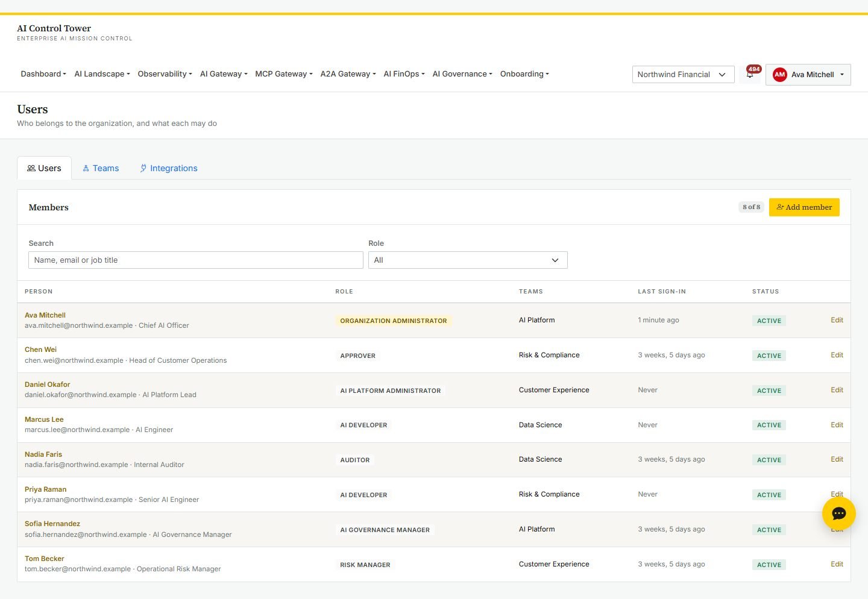
Task: Edit Ava Mitchell's membership
Action: point(837,320)
